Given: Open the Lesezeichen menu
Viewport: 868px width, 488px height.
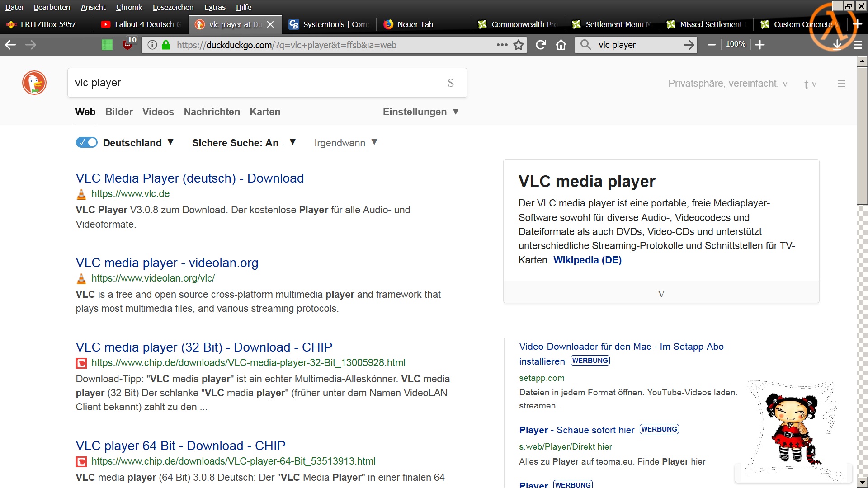Looking at the screenshot, I should point(173,7).
